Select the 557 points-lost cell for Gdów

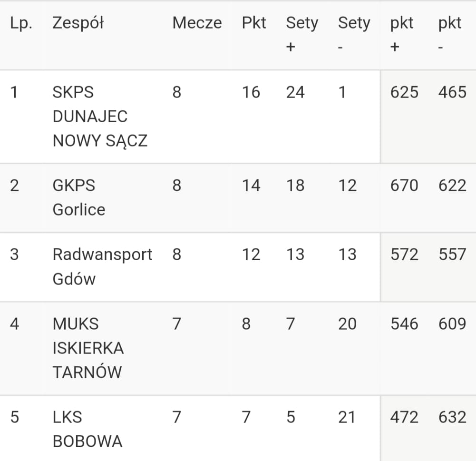[x=452, y=255]
